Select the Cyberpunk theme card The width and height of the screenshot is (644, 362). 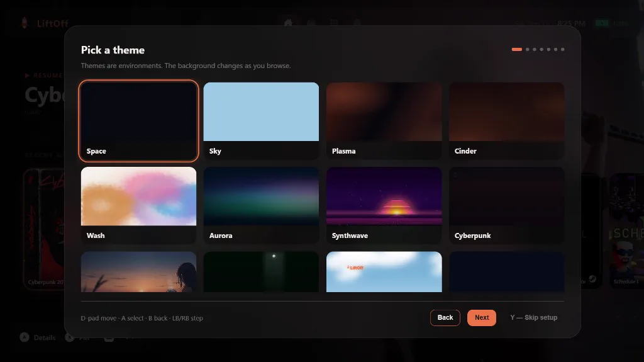point(506,205)
